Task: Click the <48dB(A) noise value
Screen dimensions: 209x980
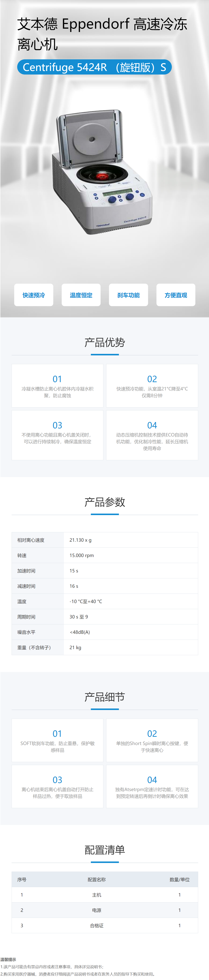Action: coord(80,632)
